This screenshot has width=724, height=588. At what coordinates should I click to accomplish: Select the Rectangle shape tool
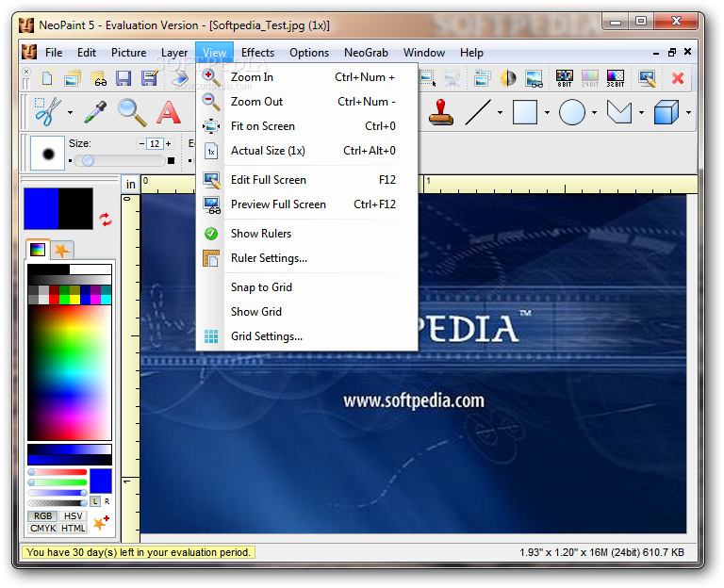tap(525, 112)
